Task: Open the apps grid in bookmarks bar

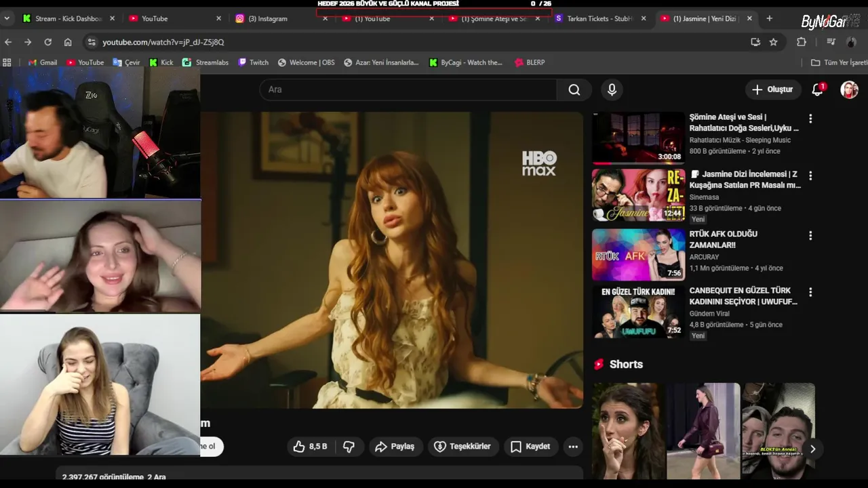Action: pyautogui.click(x=7, y=62)
